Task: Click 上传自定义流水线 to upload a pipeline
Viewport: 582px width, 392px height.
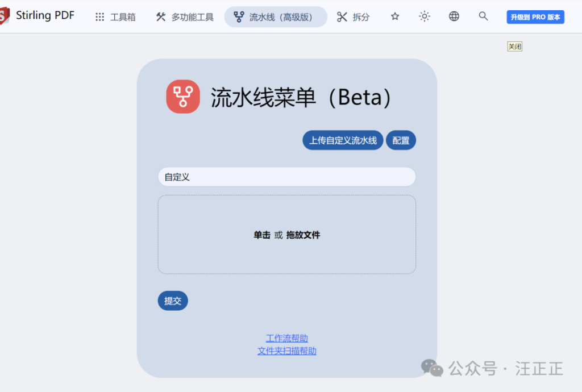Action: tap(343, 140)
